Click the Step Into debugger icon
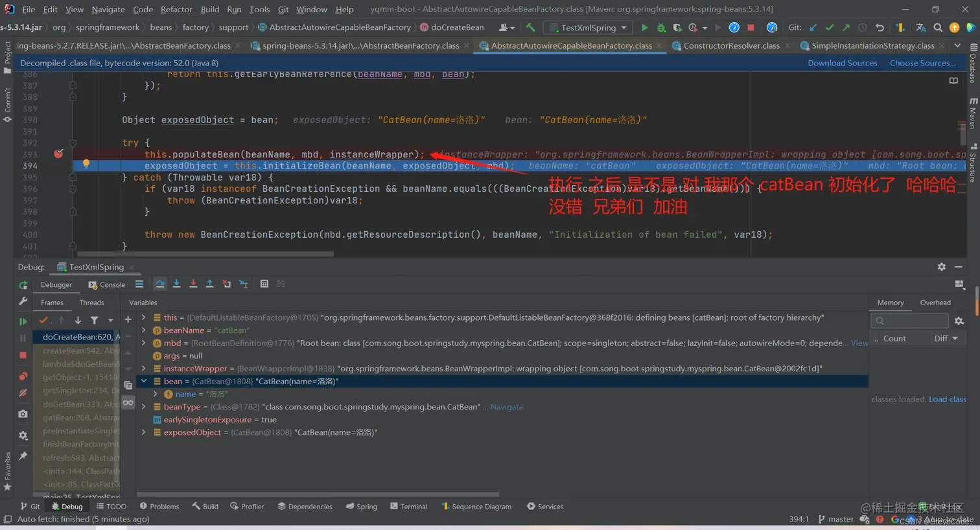Image resolution: width=980 pixels, height=530 pixels. click(176, 284)
